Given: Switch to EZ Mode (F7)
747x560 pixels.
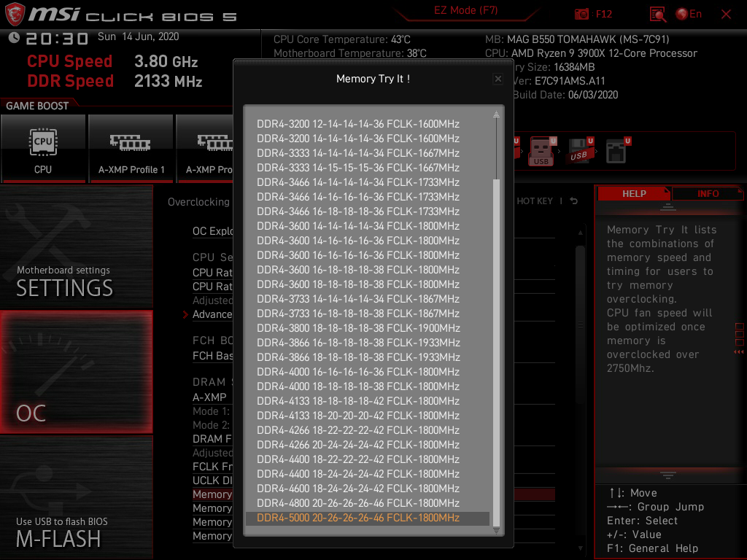Looking at the screenshot, I should point(465,10).
